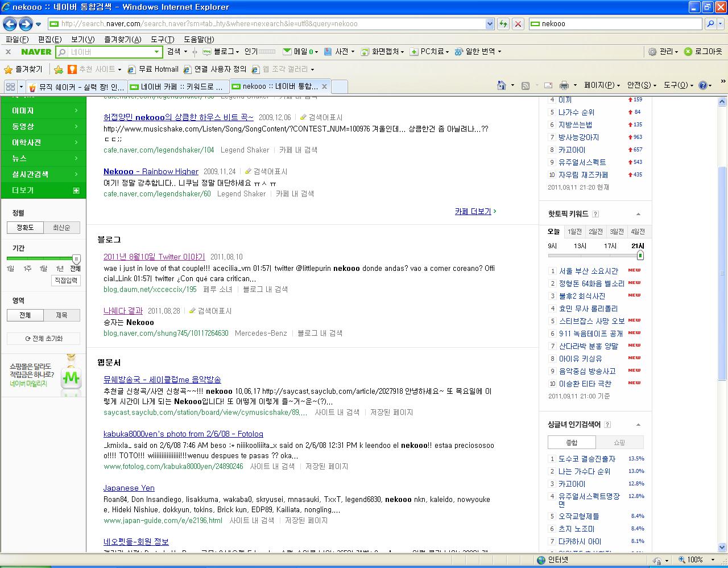Select 정확도 sort option
Image resolution: width=728 pixels, height=568 pixels.
[25, 227]
